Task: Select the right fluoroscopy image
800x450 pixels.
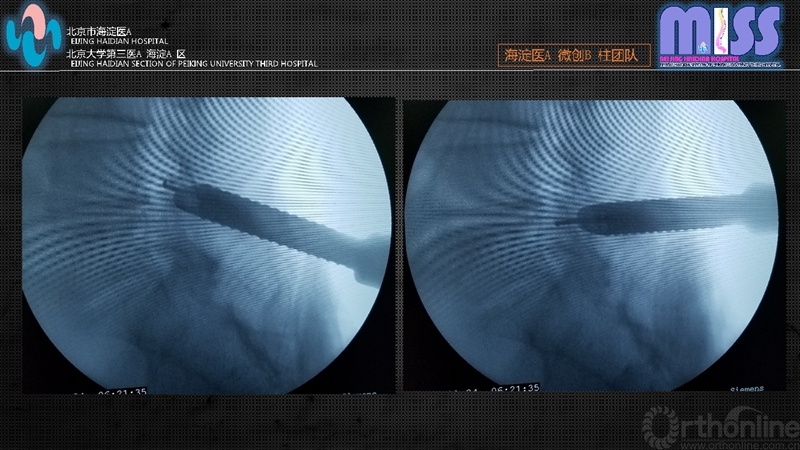Action: pyautogui.click(x=590, y=247)
